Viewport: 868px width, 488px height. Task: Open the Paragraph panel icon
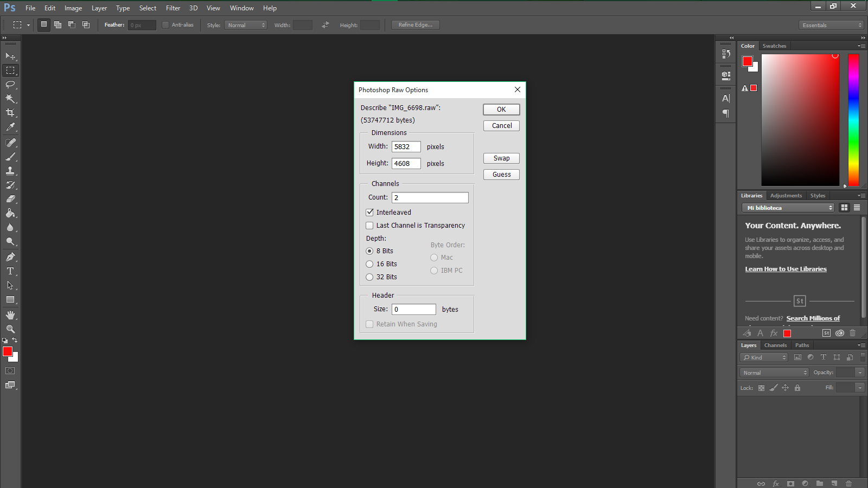(726, 113)
